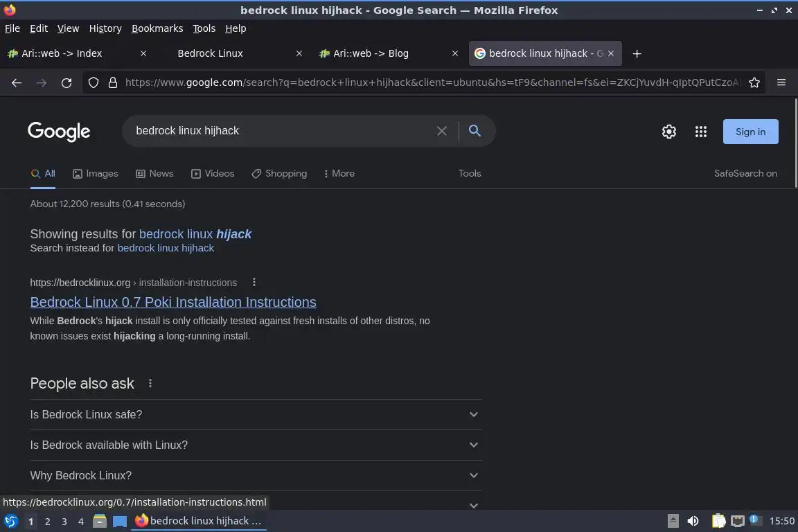Open the Google apps grid
This screenshot has width=798, height=532.
tap(701, 132)
